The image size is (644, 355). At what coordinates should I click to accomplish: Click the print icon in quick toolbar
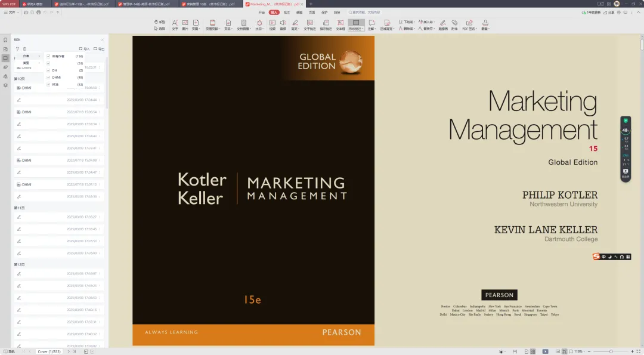38,13
